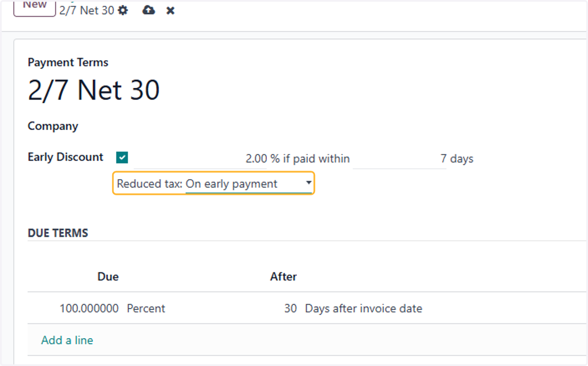Edit the 2.00 discount percentage field

click(200, 159)
